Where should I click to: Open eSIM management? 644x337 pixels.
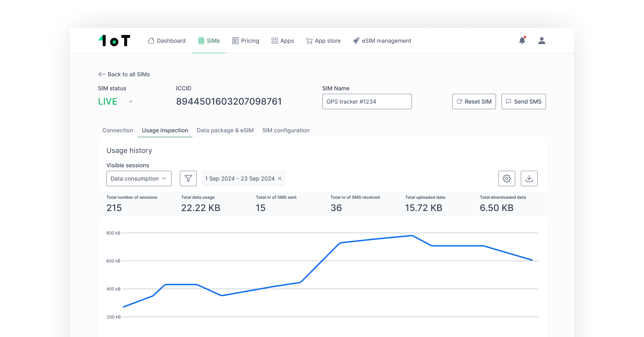pyautogui.click(x=382, y=41)
